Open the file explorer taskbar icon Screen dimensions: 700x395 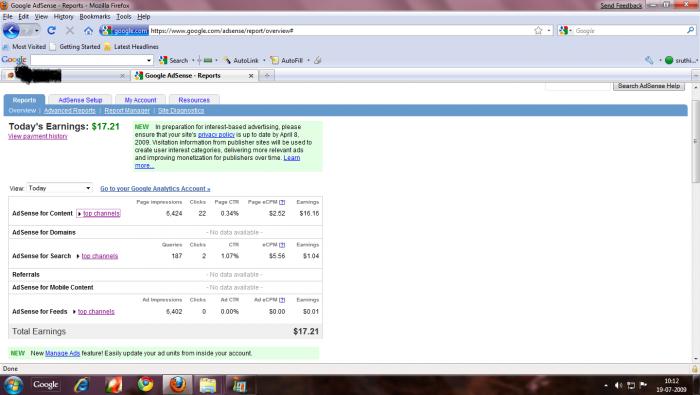pos(208,385)
